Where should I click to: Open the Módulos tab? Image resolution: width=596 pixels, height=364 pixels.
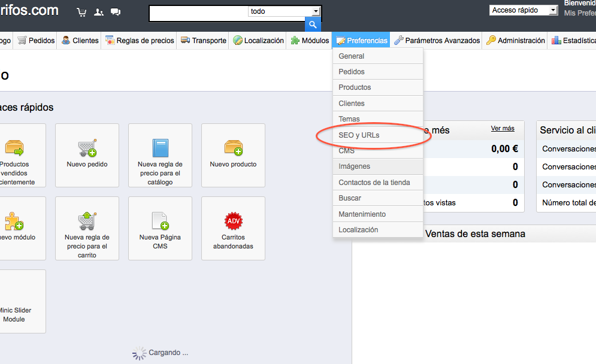[310, 40]
